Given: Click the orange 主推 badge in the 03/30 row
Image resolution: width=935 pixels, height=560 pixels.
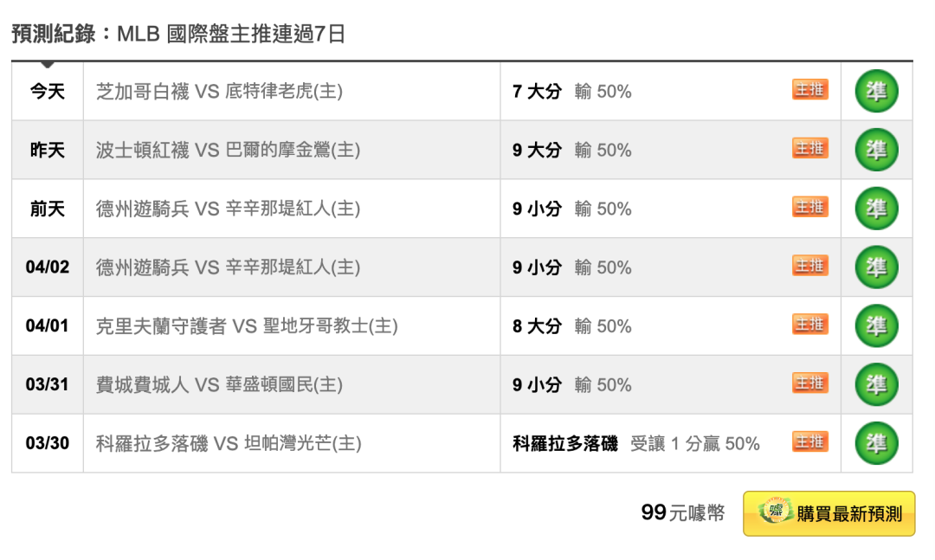Looking at the screenshot, I should pos(809,442).
